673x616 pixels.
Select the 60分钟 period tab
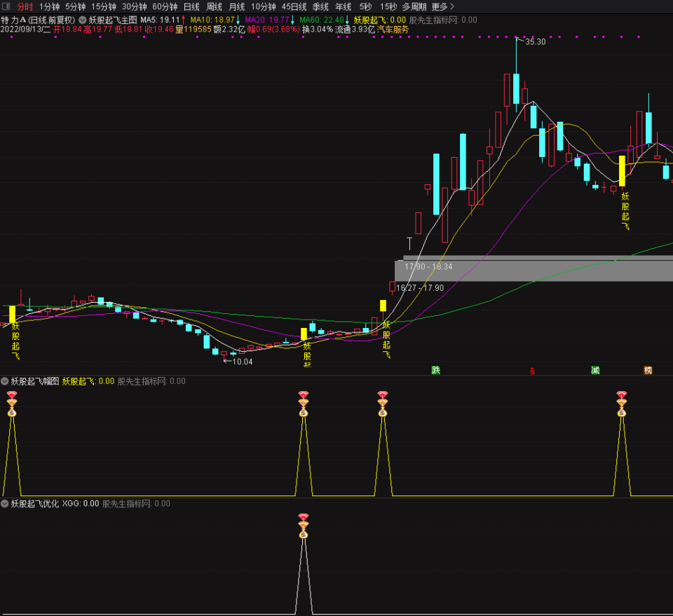(x=165, y=7)
